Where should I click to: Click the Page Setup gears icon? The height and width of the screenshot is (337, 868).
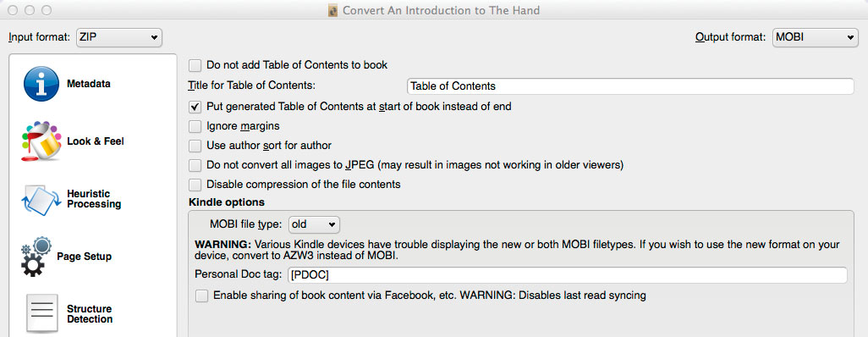tap(36, 257)
